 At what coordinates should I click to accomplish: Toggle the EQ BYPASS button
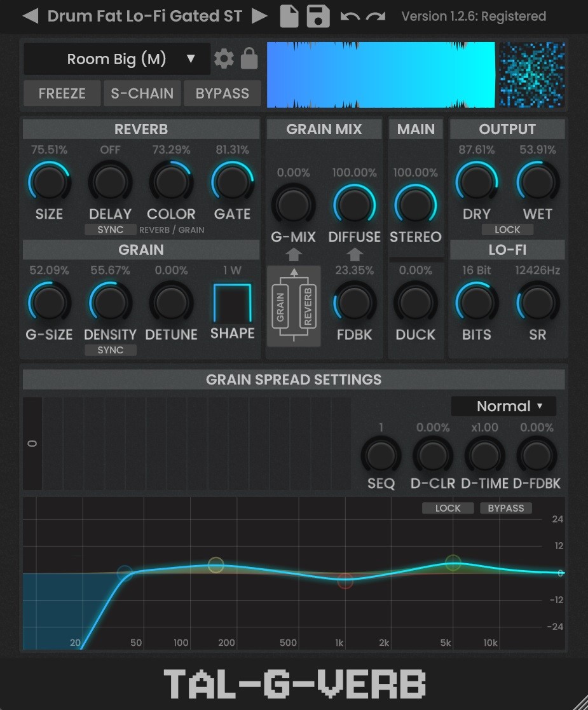point(506,508)
